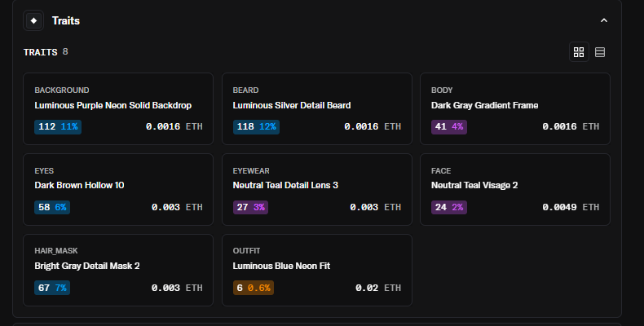Click the 67 7% rarity badge
This screenshot has width=644, height=326.
52,288
